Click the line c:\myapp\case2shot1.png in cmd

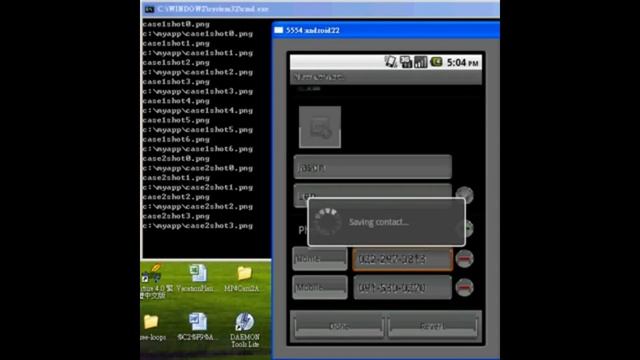click(x=198, y=187)
